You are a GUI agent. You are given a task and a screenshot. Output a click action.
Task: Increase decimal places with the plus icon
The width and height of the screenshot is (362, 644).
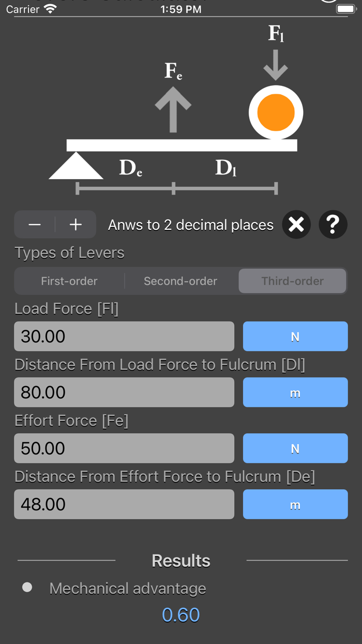(x=76, y=225)
